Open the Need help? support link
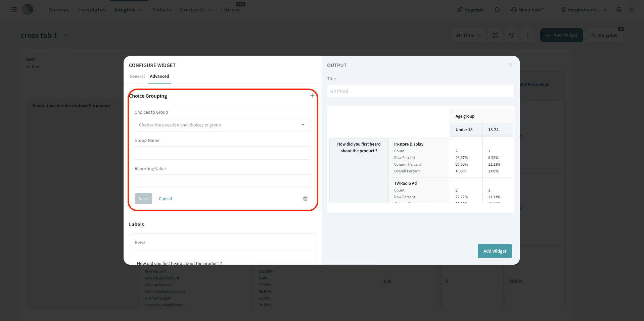 coord(527,10)
